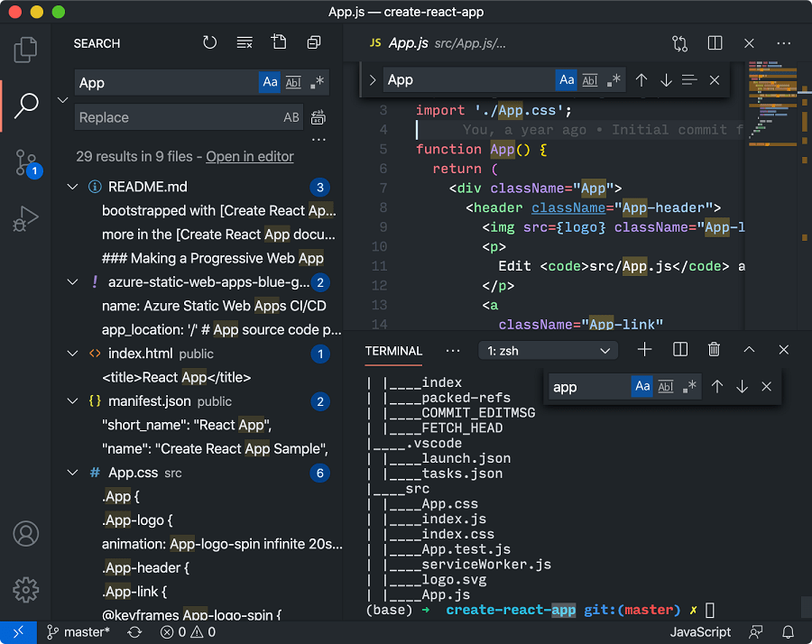Open a new search editor
812x644 pixels.
click(279, 42)
